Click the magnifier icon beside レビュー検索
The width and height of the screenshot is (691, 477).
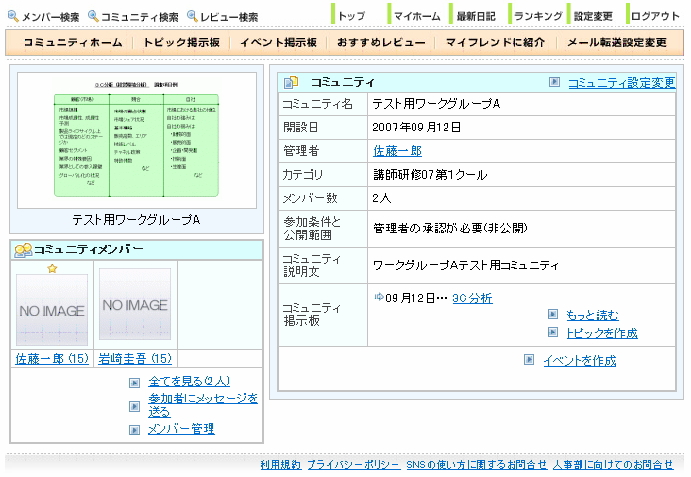point(192,17)
